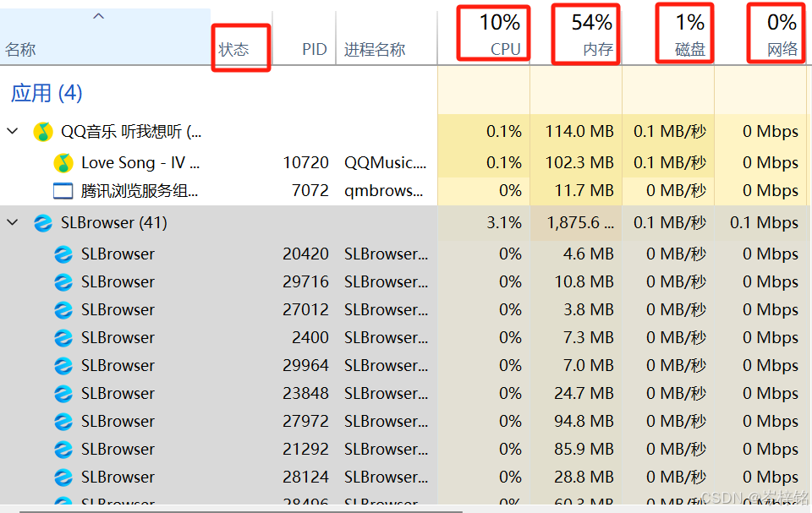
Task: Select the QQ音乐 听我想听 row name
Action: coord(131,132)
